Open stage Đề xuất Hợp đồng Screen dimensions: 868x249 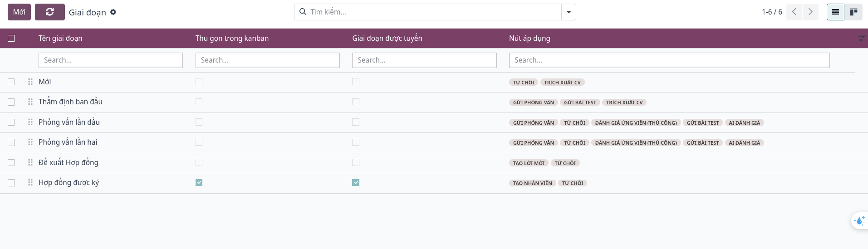69,162
